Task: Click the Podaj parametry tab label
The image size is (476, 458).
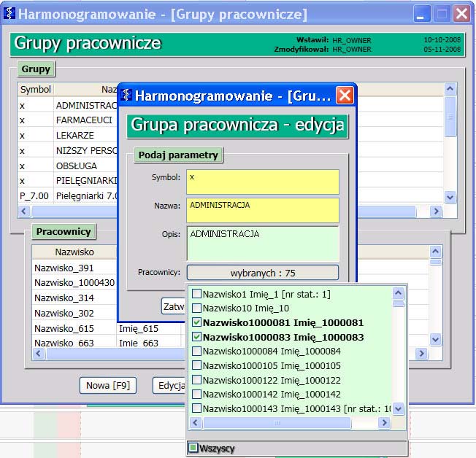Action: pos(178,155)
